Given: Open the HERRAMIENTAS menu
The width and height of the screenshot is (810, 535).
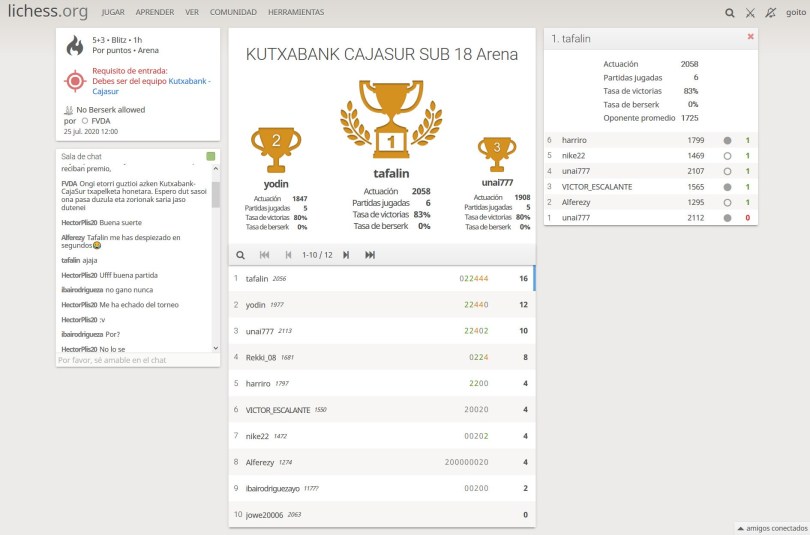Looking at the screenshot, I should (296, 13).
